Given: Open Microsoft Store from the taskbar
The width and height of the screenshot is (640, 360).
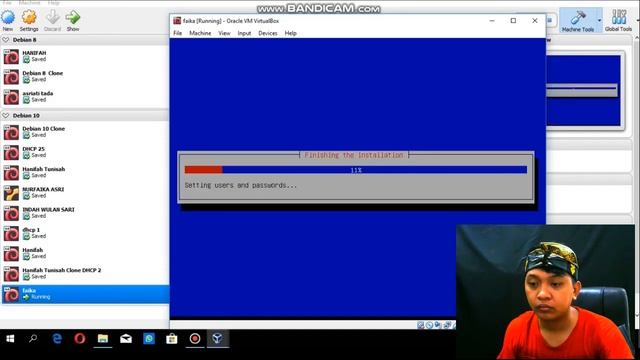Looking at the screenshot, I should point(172,338).
